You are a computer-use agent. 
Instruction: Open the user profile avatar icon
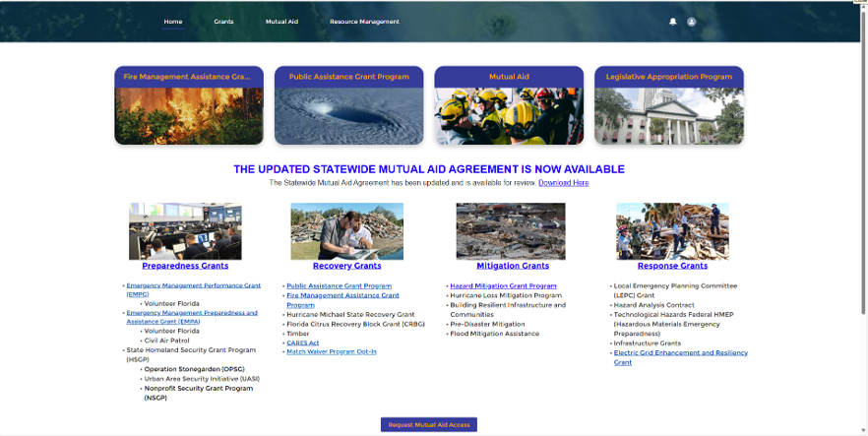click(x=692, y=22)
